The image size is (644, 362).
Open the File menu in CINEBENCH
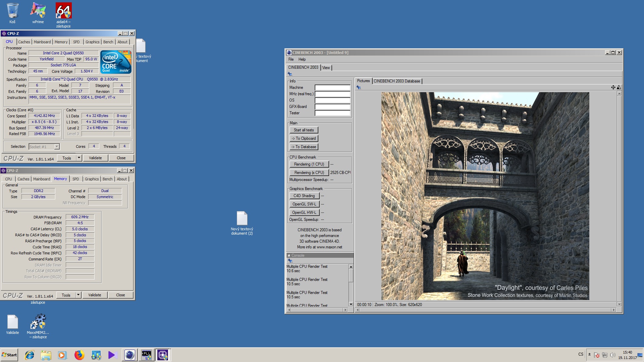pyautogui.click(x=291, y=59)
